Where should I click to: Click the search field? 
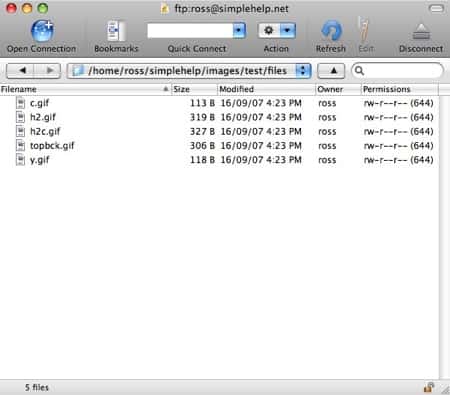coord(398,71)
